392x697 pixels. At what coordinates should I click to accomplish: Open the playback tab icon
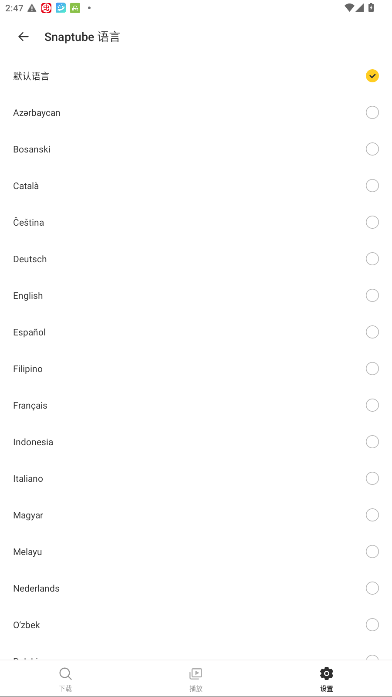click(196, 674)
